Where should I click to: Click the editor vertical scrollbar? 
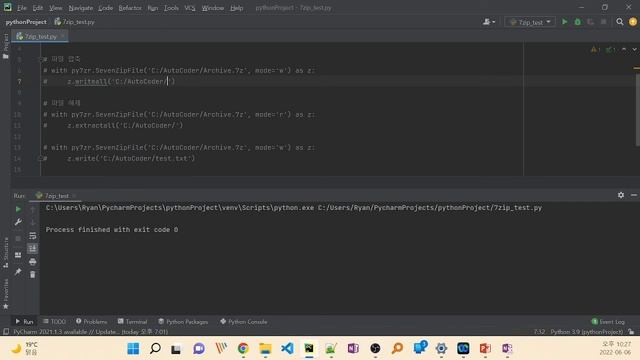coord(637,109)
